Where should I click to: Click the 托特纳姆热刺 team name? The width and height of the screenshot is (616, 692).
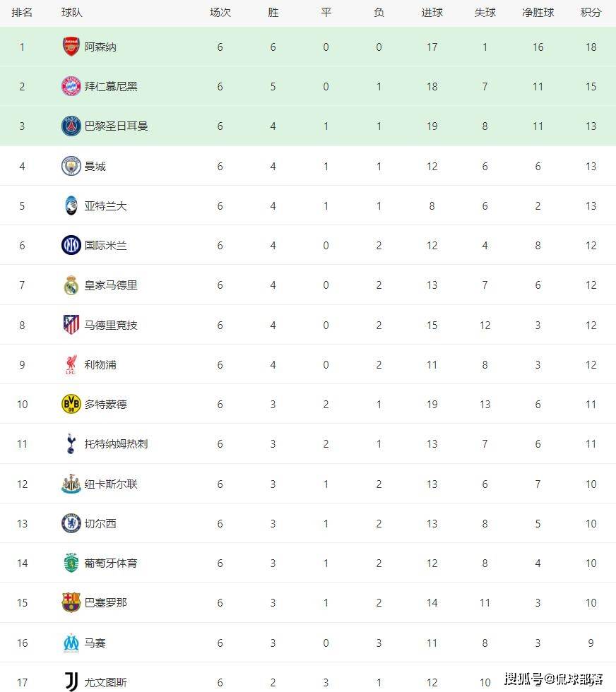click(116, 444)
